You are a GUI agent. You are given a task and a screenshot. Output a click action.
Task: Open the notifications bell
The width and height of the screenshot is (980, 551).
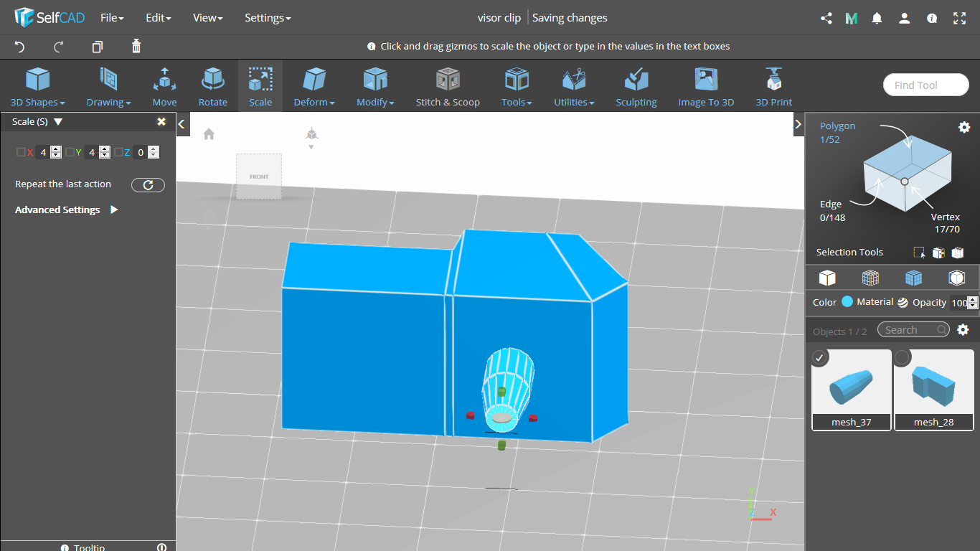[x=877, y=19]
